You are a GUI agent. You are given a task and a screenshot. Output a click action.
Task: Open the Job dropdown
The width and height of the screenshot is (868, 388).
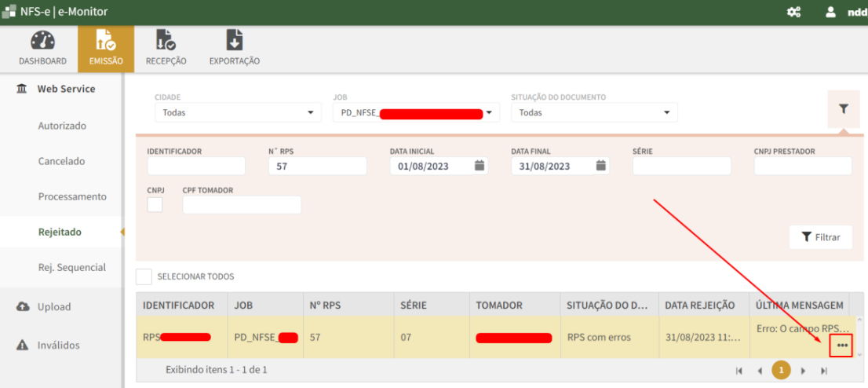pos(415,112)
